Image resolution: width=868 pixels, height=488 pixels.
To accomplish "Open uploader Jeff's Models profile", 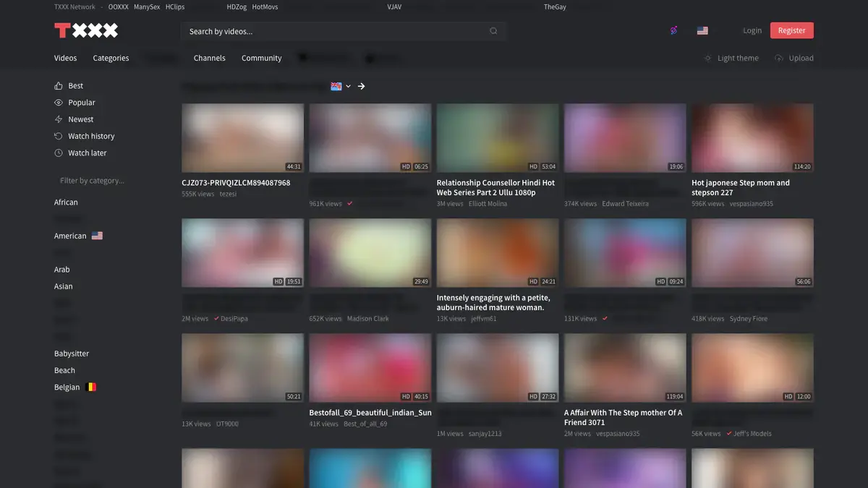I will click(x=752, y=434).
